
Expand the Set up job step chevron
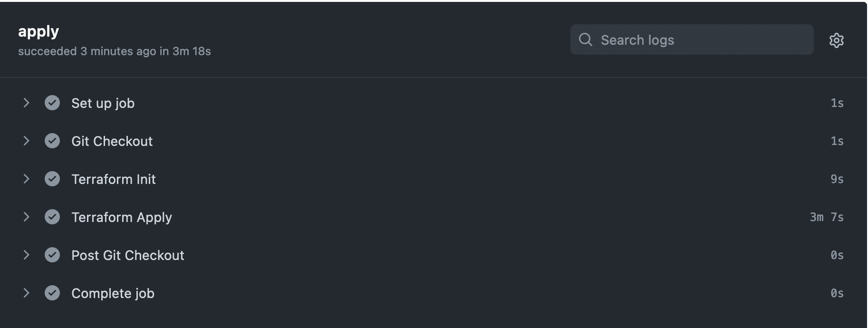(27, 103)
